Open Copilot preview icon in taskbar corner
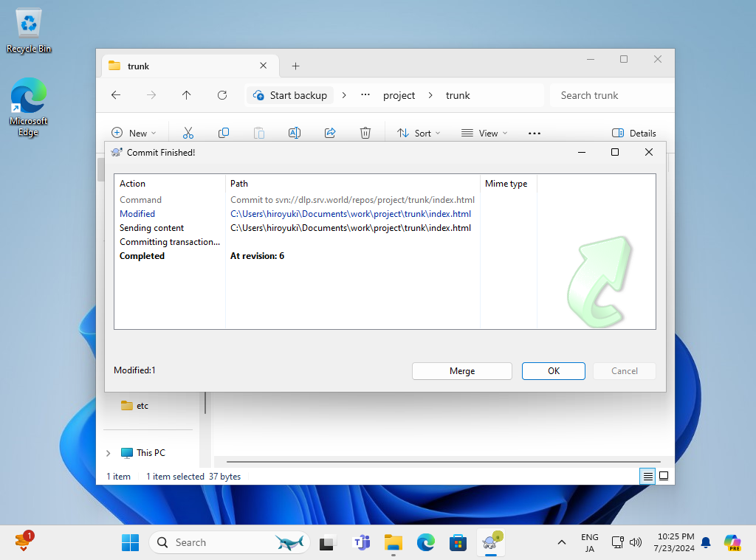The image size is (756, 560). pos(732,542)
